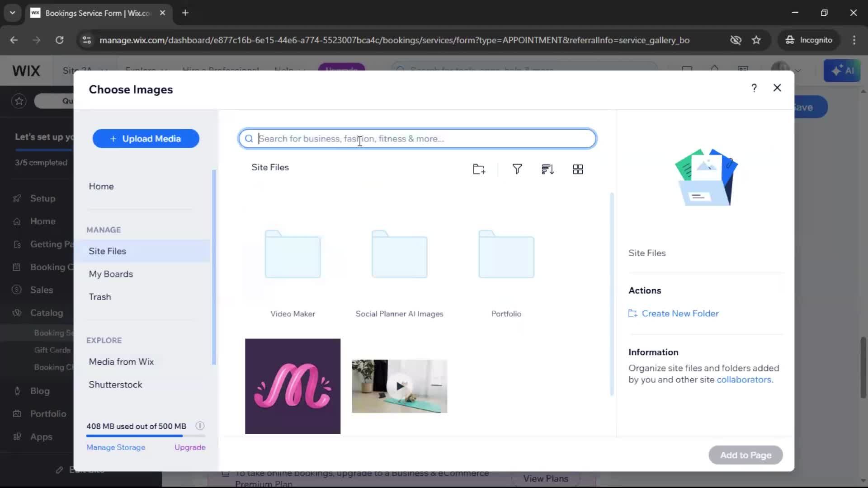Open Apps in dashboard sidebar
Screen dimensions: 868x488
pyautogui.click(x=41, y=437)
